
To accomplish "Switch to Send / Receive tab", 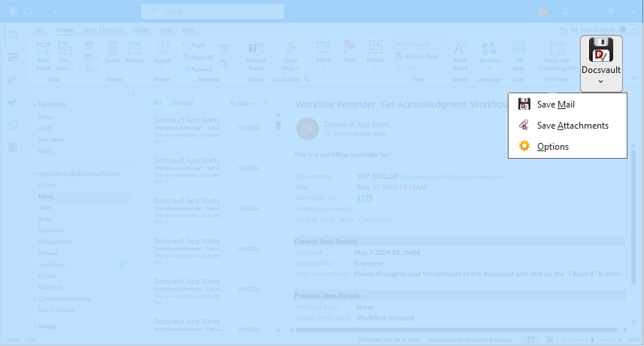I will pos(102,30).
